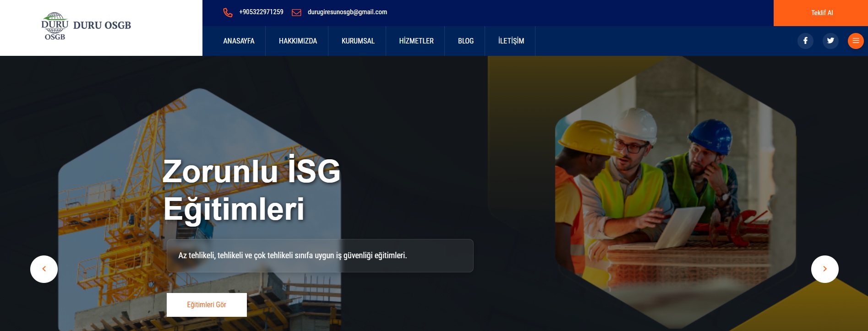
Task: Go to next slide with right arrow
Action: 824,269
